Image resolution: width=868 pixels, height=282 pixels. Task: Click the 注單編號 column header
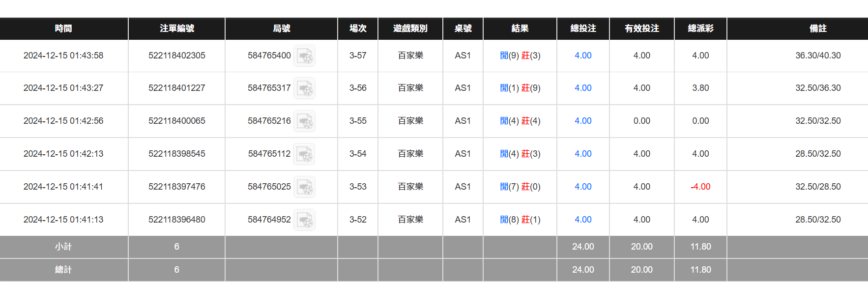click(177, 28)
